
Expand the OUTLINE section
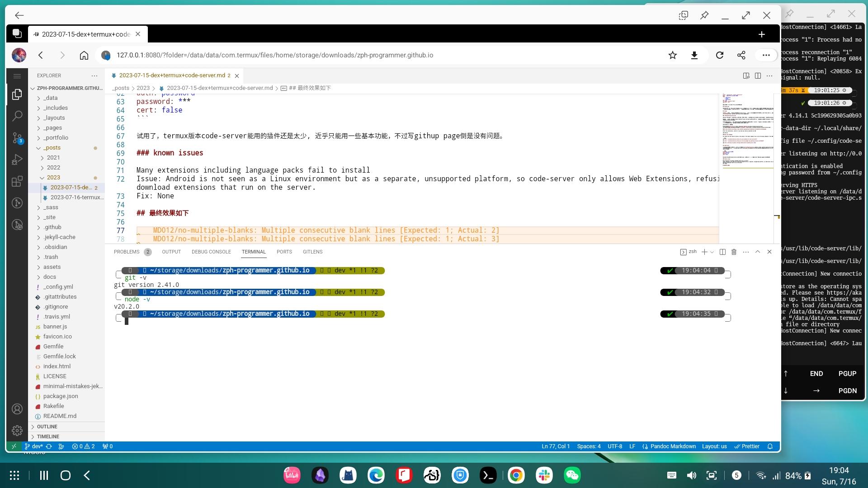click(x=66, y=427)
